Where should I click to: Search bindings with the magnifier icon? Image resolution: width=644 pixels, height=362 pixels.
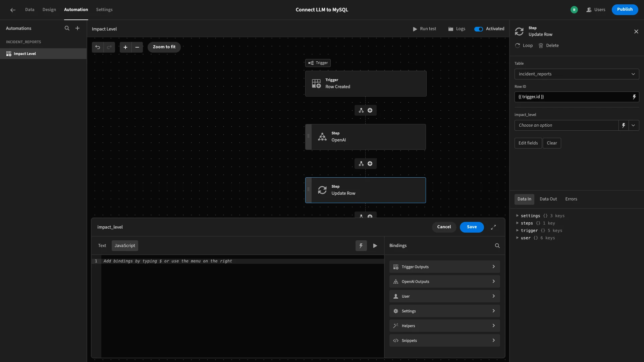pos(497,246)
